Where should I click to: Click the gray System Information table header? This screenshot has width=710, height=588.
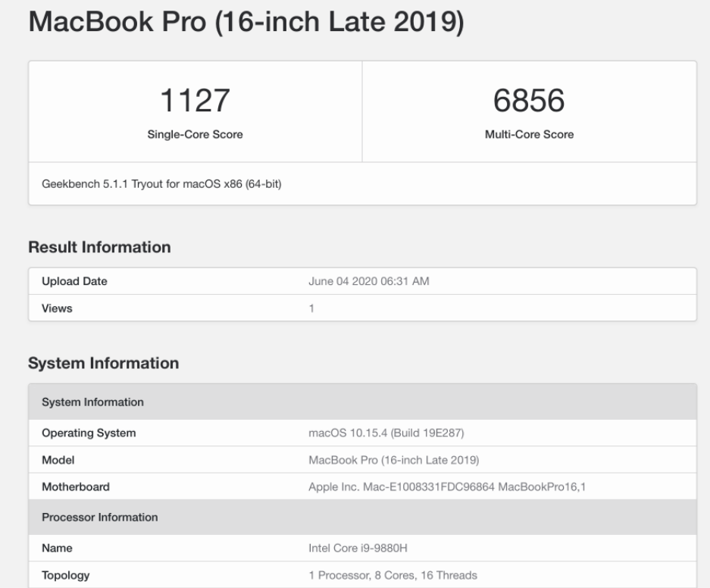362,402
